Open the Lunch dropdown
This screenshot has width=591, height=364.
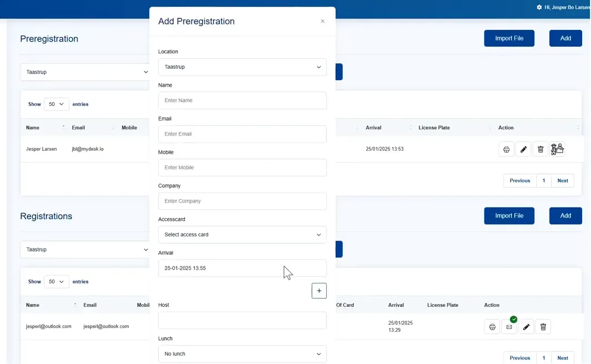coord(243,354)
